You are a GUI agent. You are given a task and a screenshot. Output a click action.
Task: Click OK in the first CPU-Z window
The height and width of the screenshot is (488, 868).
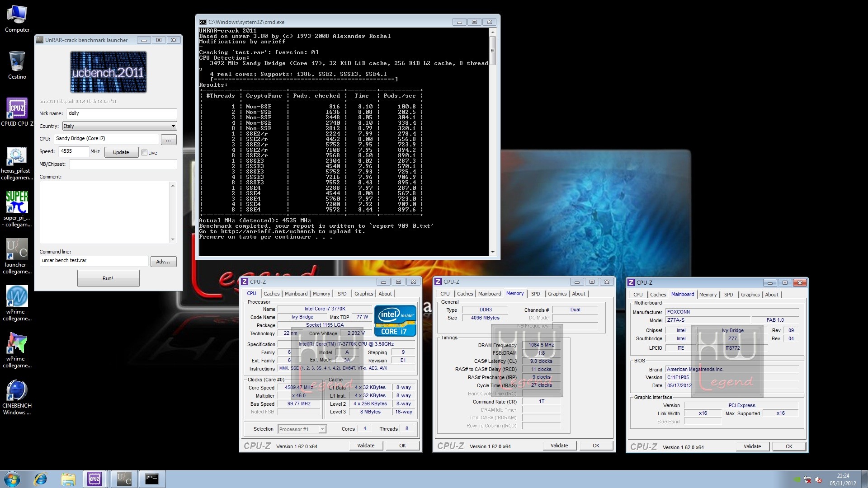[402, 446]
